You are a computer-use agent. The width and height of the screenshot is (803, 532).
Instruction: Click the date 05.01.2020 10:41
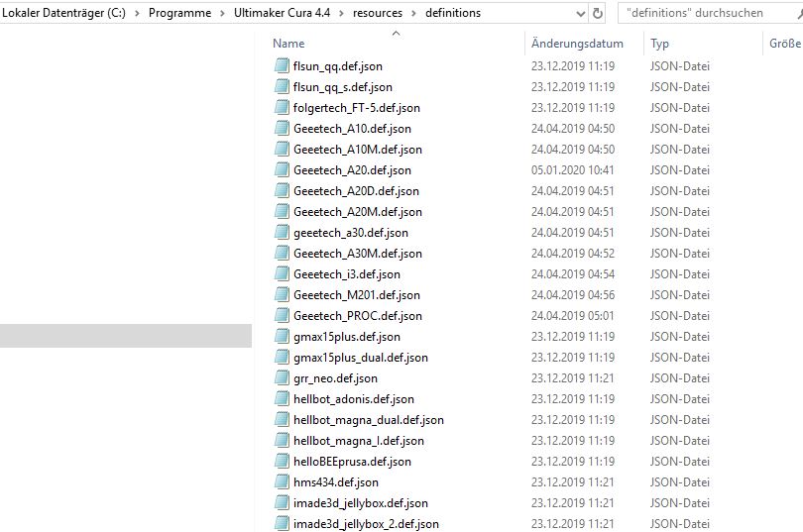click(x=572, y=169)
